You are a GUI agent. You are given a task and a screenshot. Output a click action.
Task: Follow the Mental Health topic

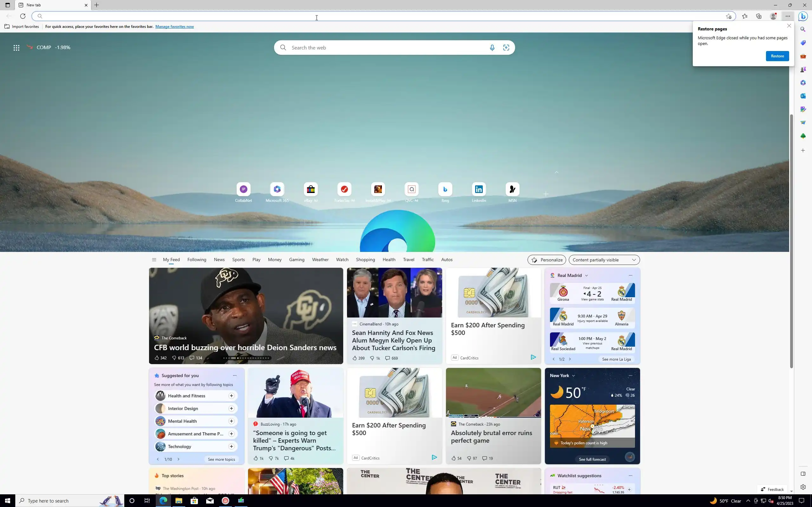(231, 421)
